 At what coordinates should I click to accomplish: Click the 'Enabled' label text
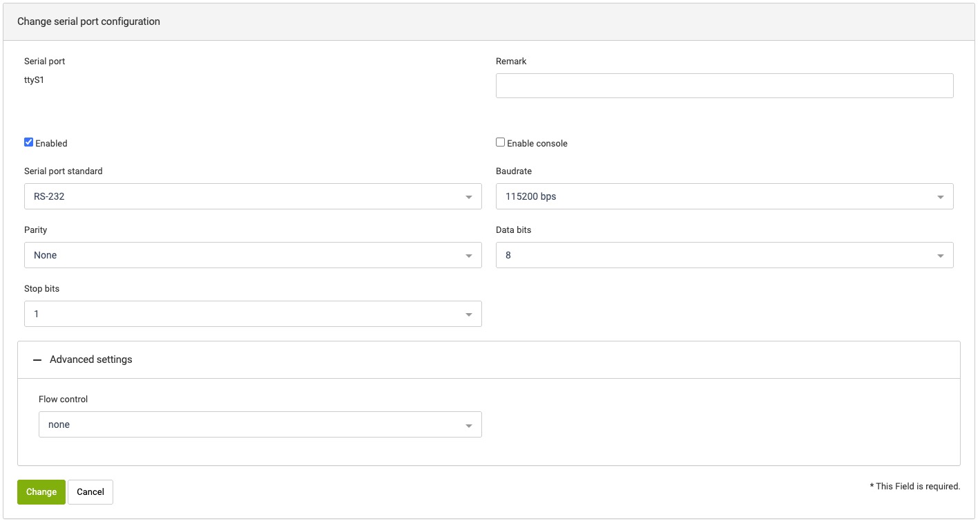[x=51, y=144]
